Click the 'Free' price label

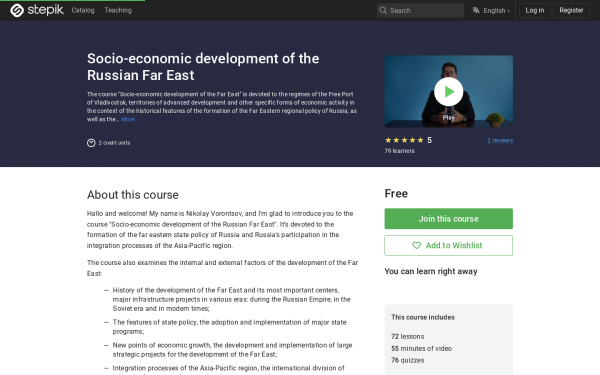(396, 194)
